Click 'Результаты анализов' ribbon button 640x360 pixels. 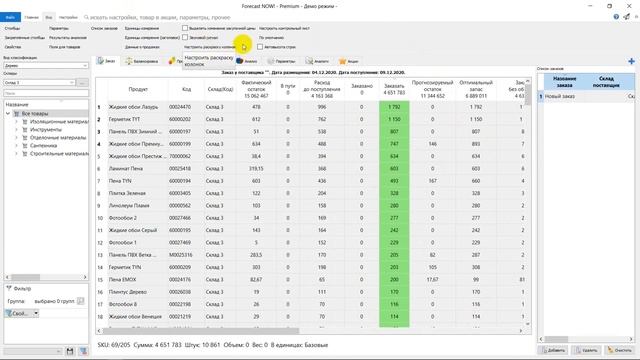coord(68,38)
